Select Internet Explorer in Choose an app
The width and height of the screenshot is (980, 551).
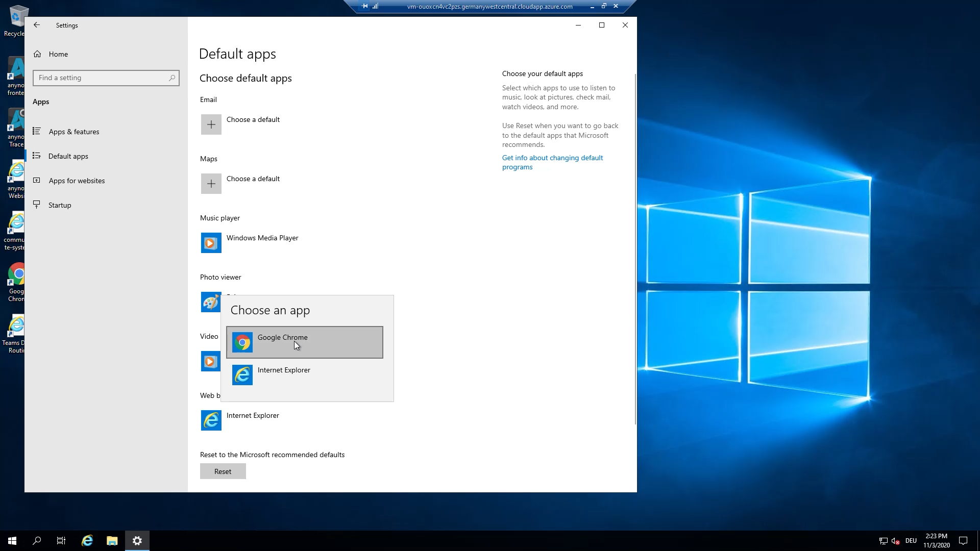pos(305,375)
